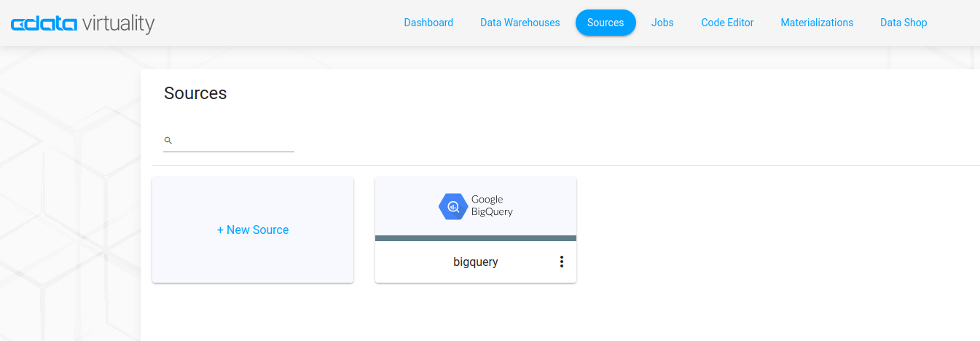Click the "Google BigQuery" text in the card
Screen dimensions: 980x341
coord(492,205)
